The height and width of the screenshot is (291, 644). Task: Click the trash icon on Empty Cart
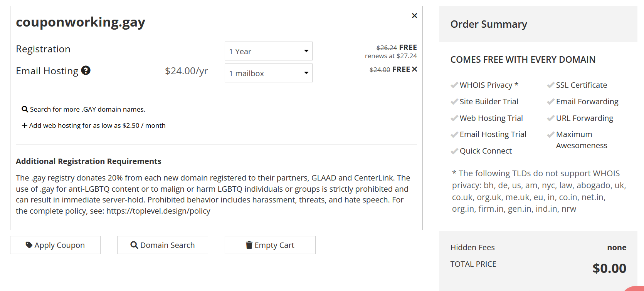[249, 245]
